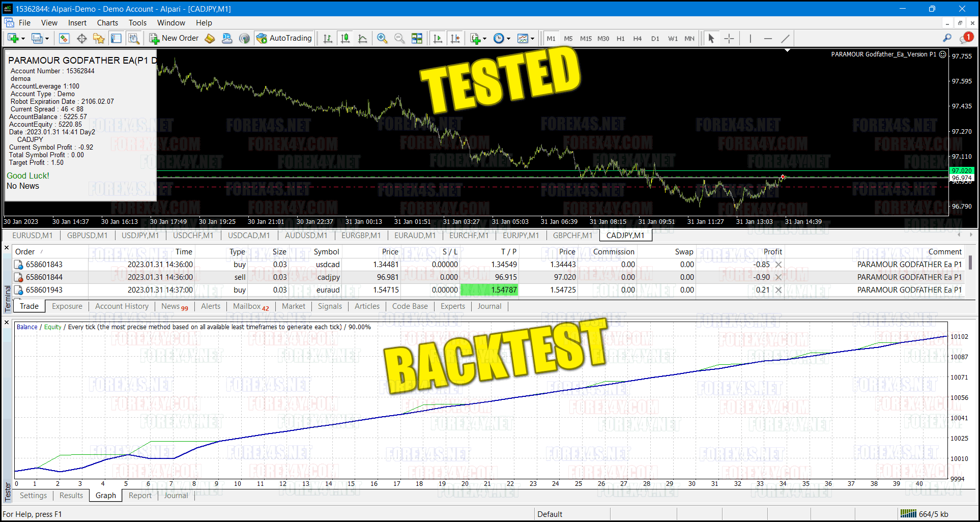Toggle candlestick chart mode
Viewport: 980px width, 522px height.
[x=345, y=39]
